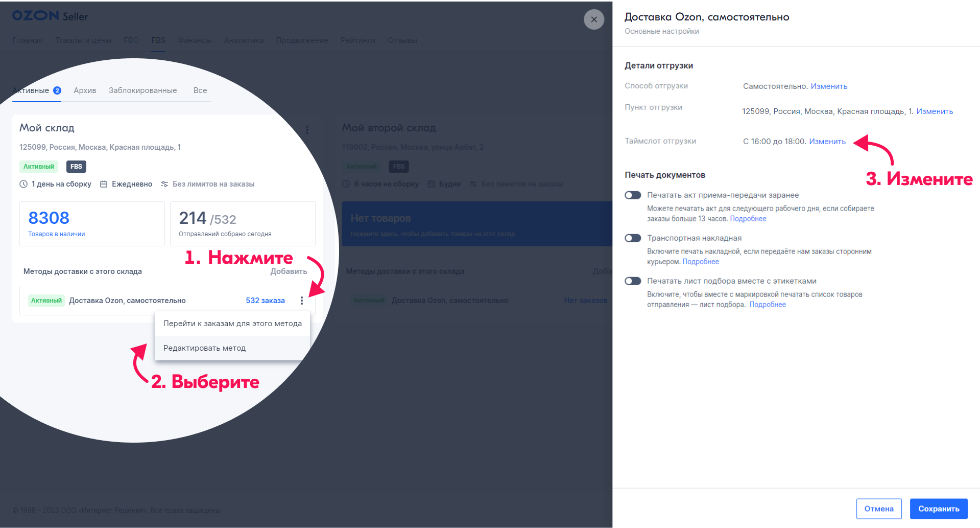The width and height of the screenshot is (980, 528).
Task: Open the Заблокированные tab
Action: [142, 90]
